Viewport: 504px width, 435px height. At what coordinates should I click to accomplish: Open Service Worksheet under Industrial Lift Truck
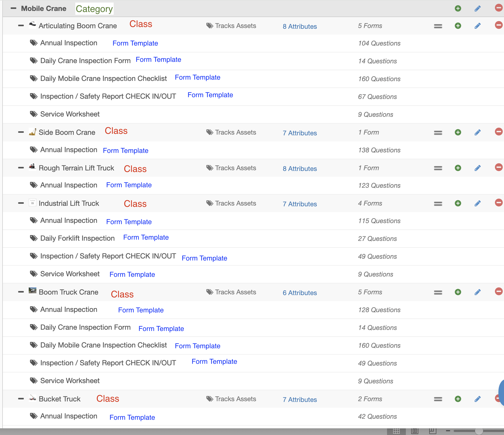70,274
